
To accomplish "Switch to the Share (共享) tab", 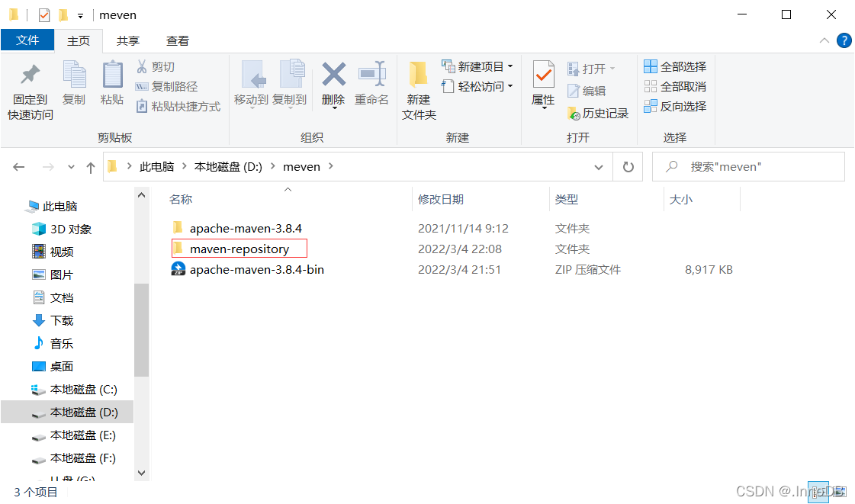I will (x=128, y=41).
